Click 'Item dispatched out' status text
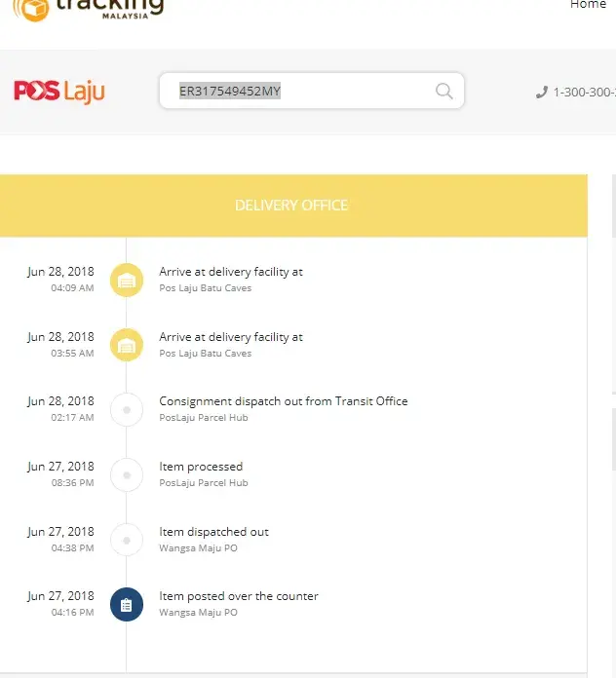 pyautogui.click(x=213, y=532)
